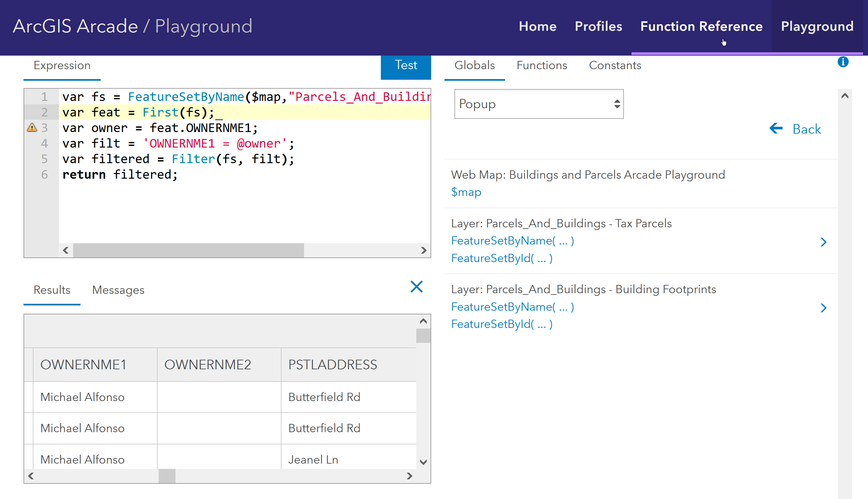
Task: Click the OWNERNME1 column header
Action: tap(83, 364)
